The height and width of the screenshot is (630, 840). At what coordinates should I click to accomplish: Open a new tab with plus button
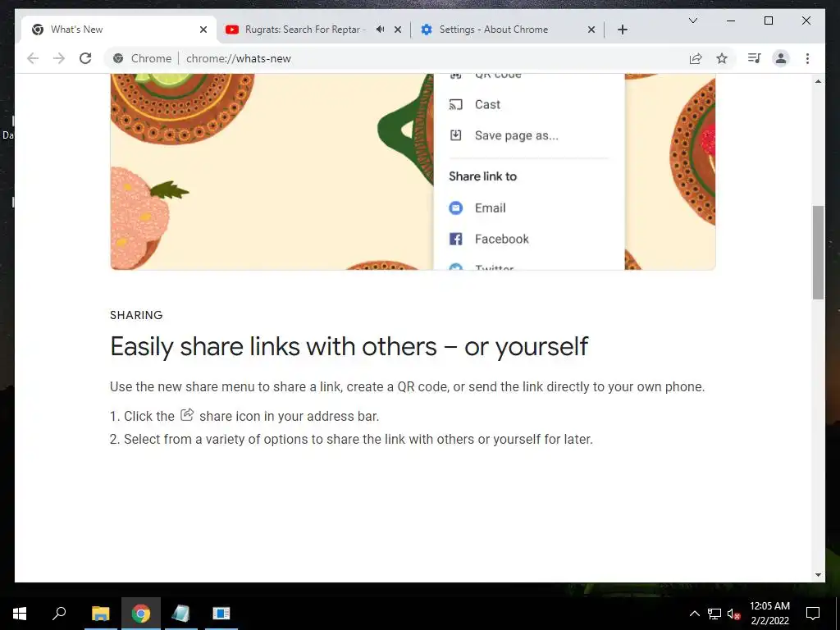click(622, 30)
